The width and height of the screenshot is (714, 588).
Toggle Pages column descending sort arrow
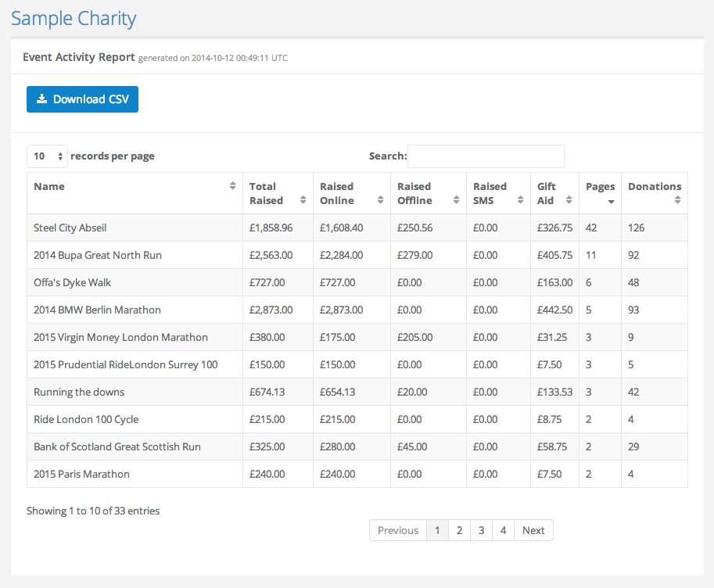pos(611,202)
